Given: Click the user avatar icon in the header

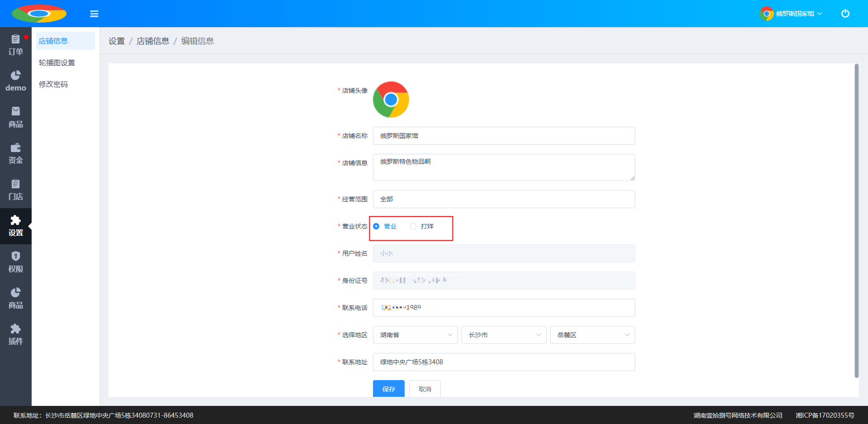Looking at the screenshot, I should [x=767, y=14].
